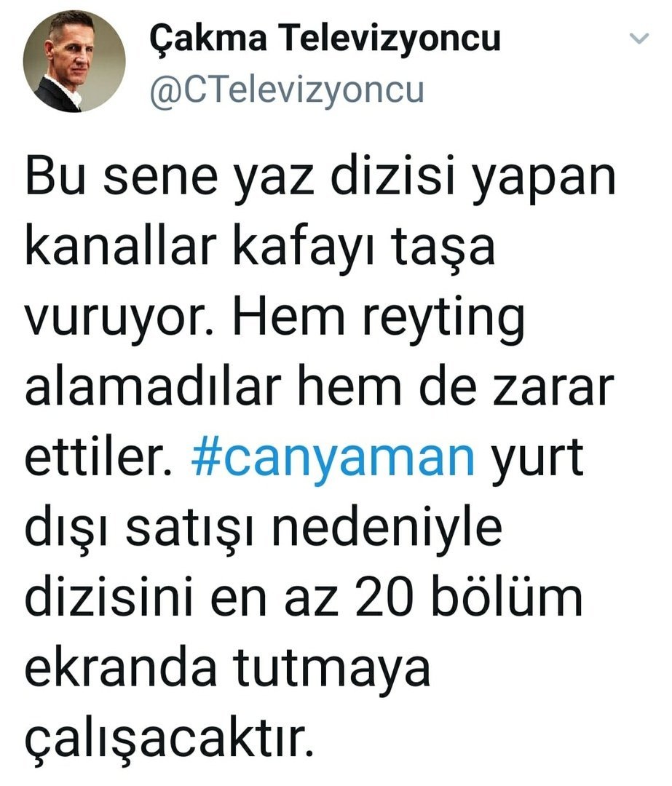Select the word "dizisini" in the tweet

click(x=108, y=598)
